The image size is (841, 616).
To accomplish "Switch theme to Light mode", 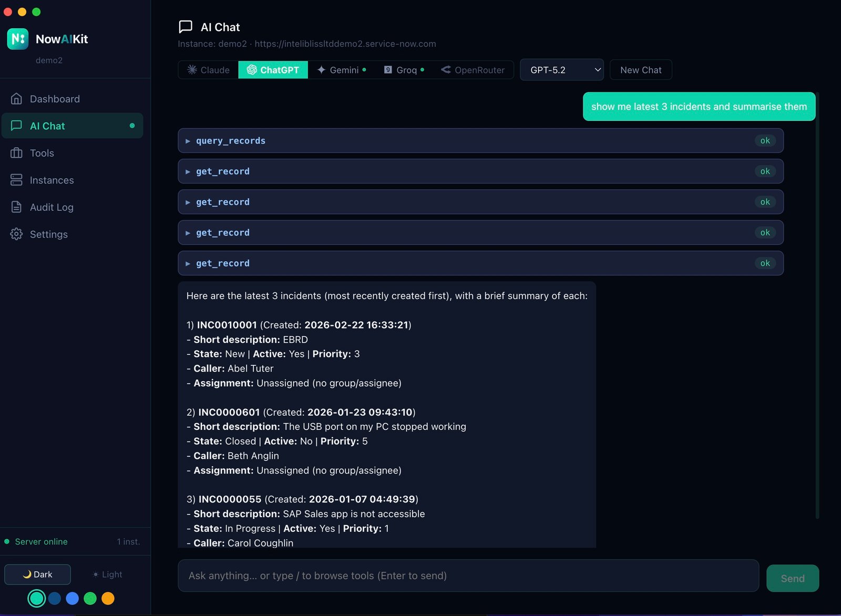I will click(107, 574).
